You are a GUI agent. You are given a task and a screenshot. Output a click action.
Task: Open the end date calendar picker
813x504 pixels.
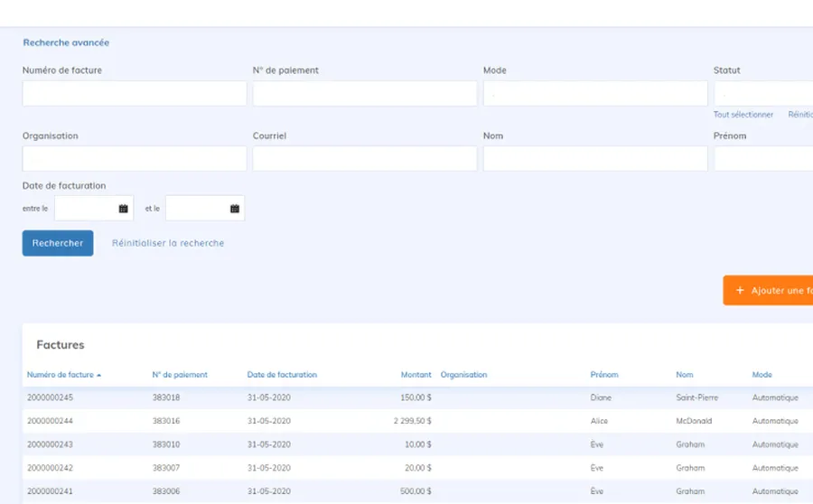(x=234, y=209)
